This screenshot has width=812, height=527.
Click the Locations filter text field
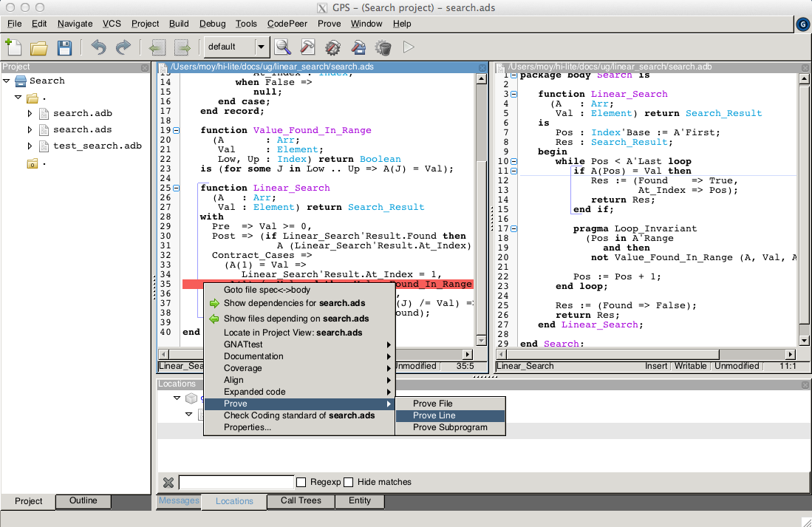point(236,483)
